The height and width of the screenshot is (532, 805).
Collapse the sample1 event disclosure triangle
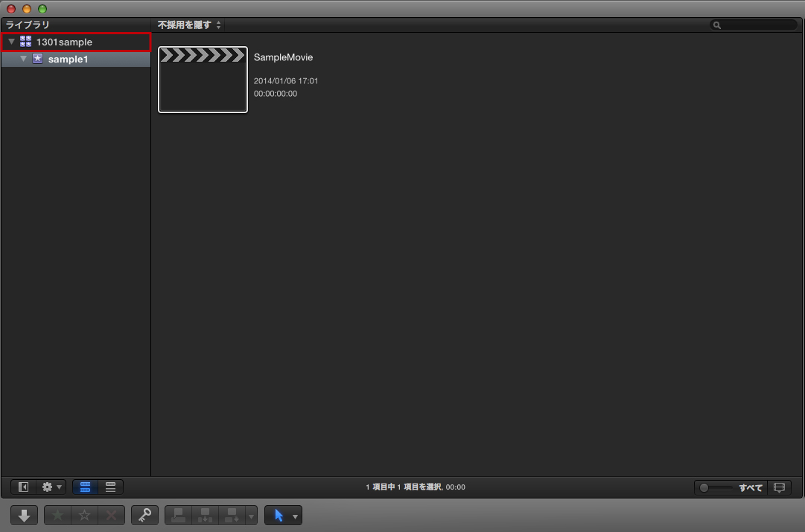(x=23, y=59)
